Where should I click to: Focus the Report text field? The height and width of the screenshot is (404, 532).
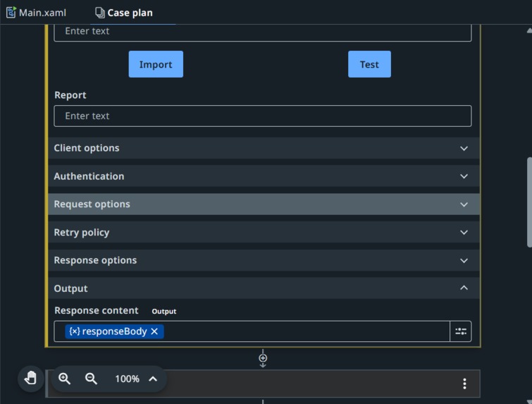(x=262, y=116)
